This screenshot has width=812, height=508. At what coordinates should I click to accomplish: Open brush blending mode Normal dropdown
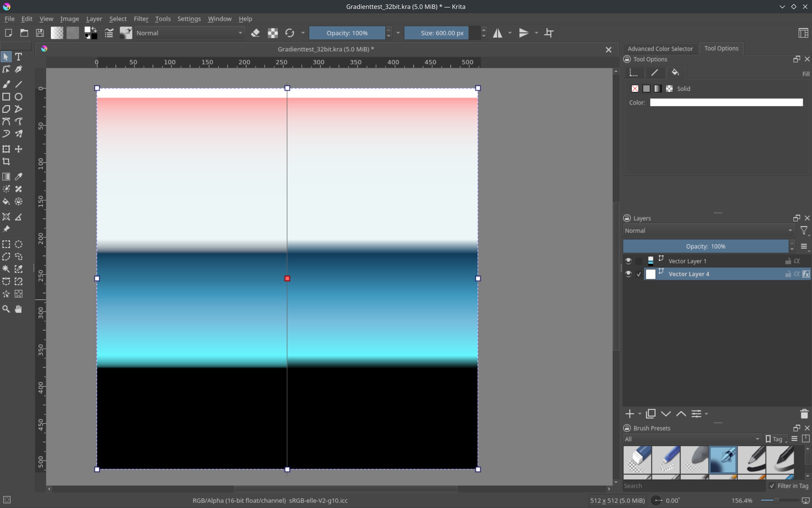tap(189, 33)
